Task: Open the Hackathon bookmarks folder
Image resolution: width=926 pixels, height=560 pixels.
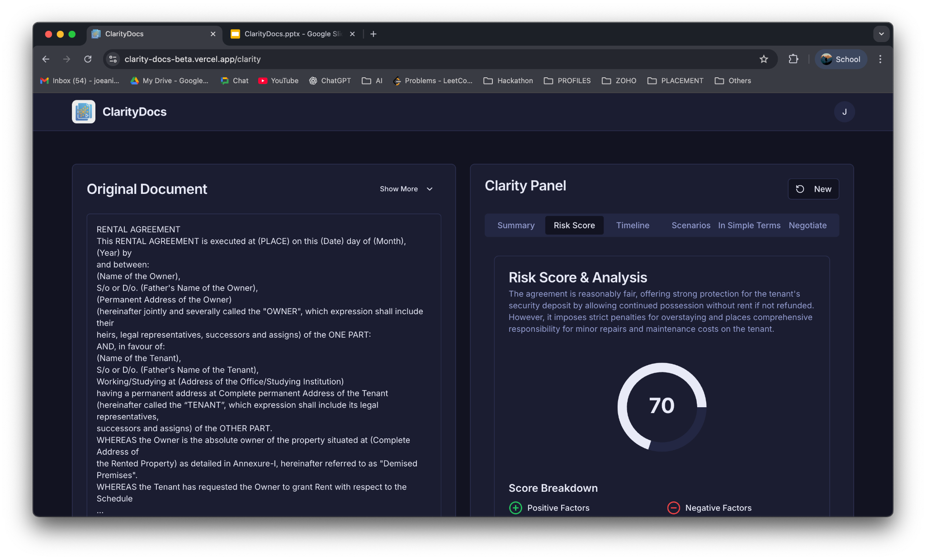Action: coord(508,80)
